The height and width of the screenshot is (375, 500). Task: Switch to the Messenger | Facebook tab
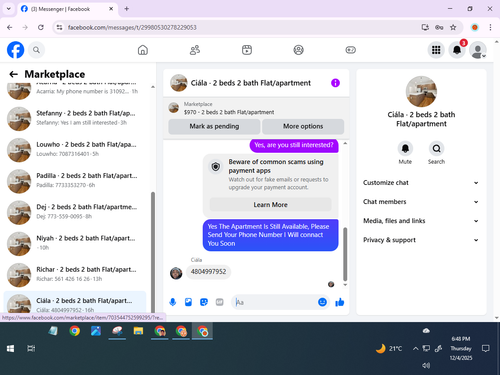click(x=66, y=9)
